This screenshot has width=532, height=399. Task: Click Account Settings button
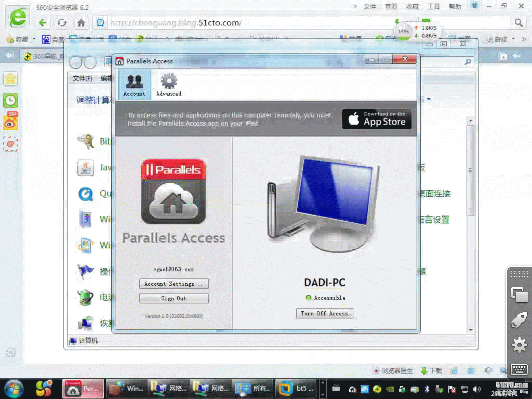pyautogui.click(x=174, y=284)
